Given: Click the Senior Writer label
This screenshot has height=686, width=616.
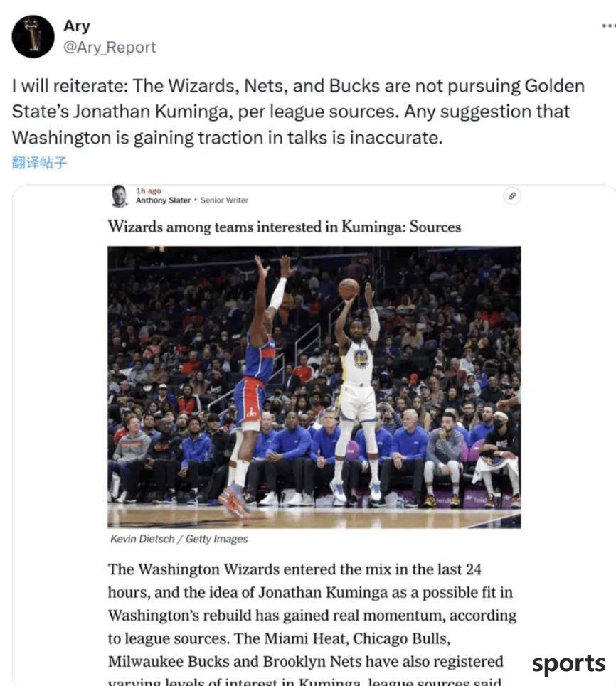Looking at the screenshot, I should [x=224, y=200].
